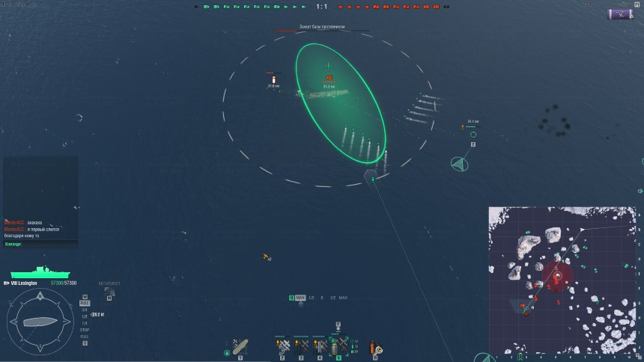This screenshot has height=362, width=644.
Task: Click the allied aircraft triangle marker
Action: coord(460,165)
